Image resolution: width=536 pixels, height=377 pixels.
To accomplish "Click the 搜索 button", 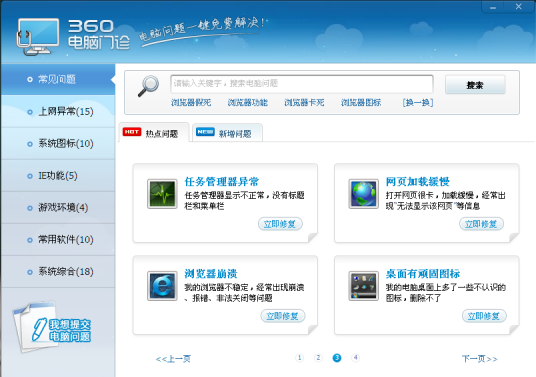I will [475, 85].
